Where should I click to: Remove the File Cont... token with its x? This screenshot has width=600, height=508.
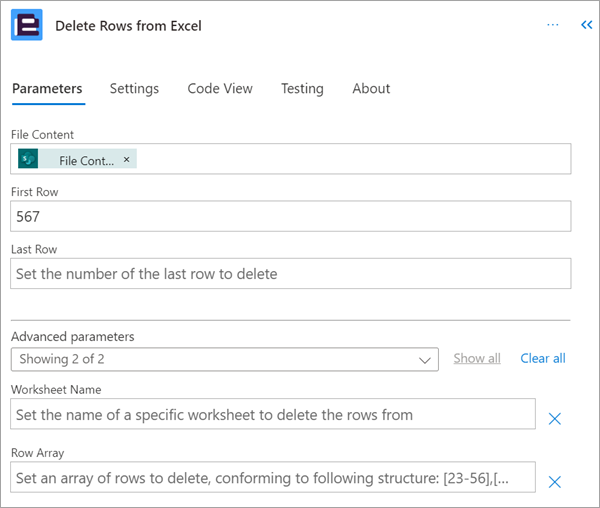[x=126, y=160]
